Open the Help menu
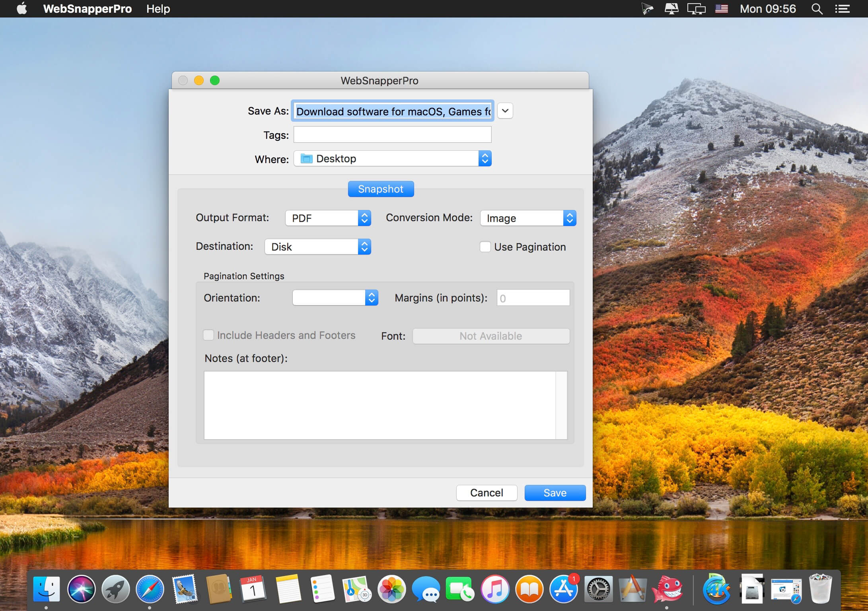The height and width of the screenshot is (611, 868). pos(158,9)
